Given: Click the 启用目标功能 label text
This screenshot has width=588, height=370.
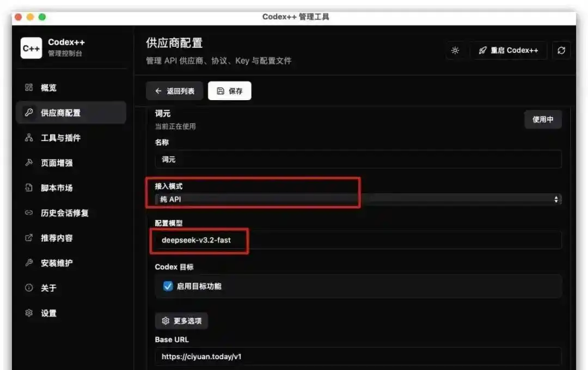Looking at the screenshot, I should pyautogui.click(x=199, y=286).
